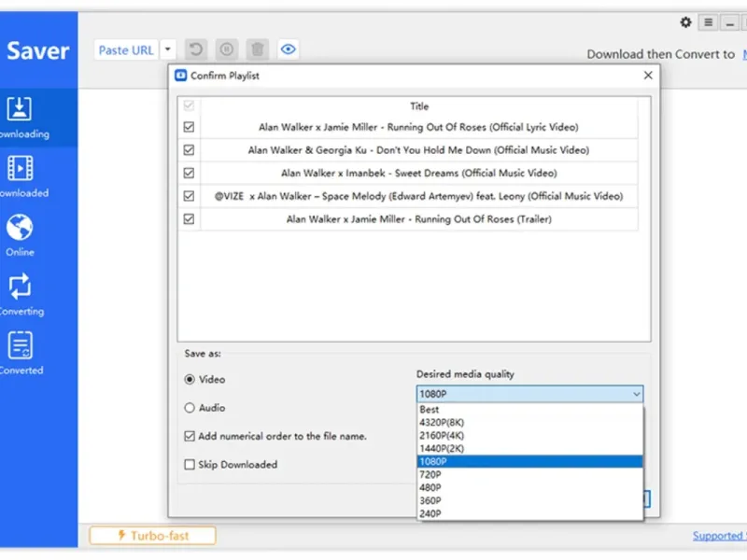
Task: Click the Paste URL button
Action: tap(126, 50)
